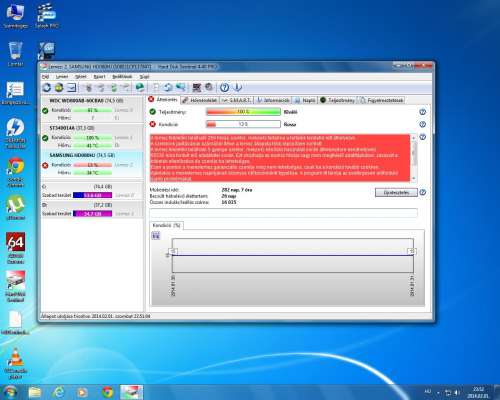
Task: Click the D: partition free space bar
Action: click(93, 213)
